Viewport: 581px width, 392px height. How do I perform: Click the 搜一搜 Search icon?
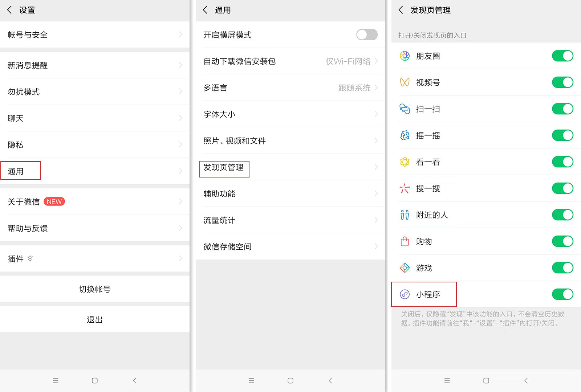coord(405,188)
